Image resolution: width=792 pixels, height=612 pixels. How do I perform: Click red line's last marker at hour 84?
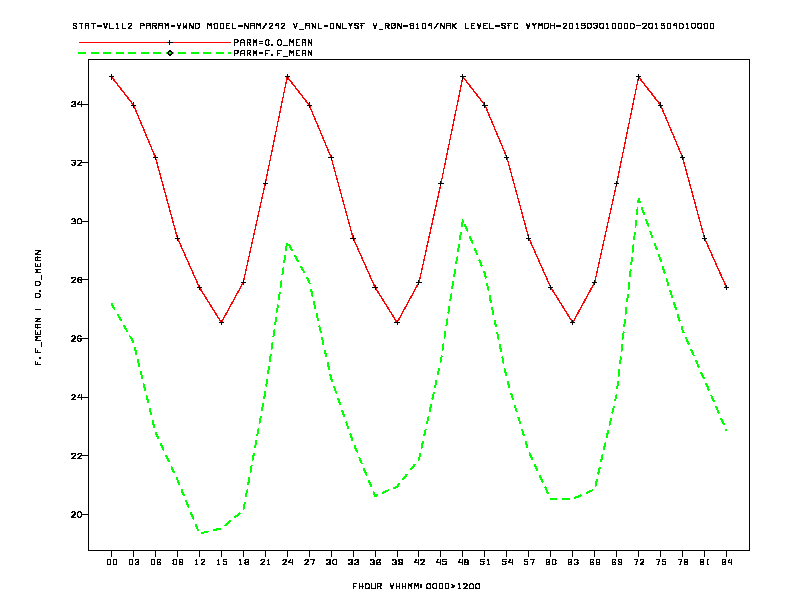click(726, 287)
